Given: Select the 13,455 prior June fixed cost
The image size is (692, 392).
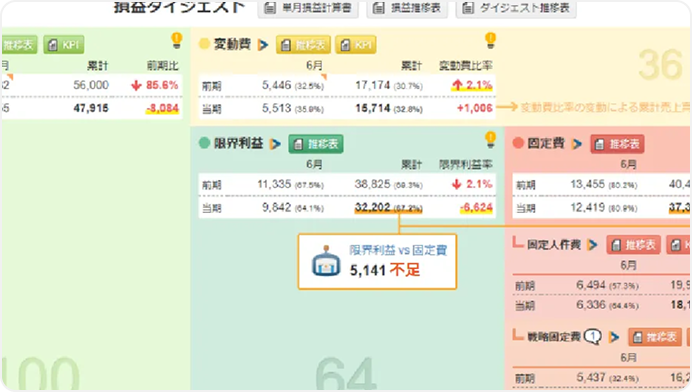Looking at the screenshot, I should 587,184.
